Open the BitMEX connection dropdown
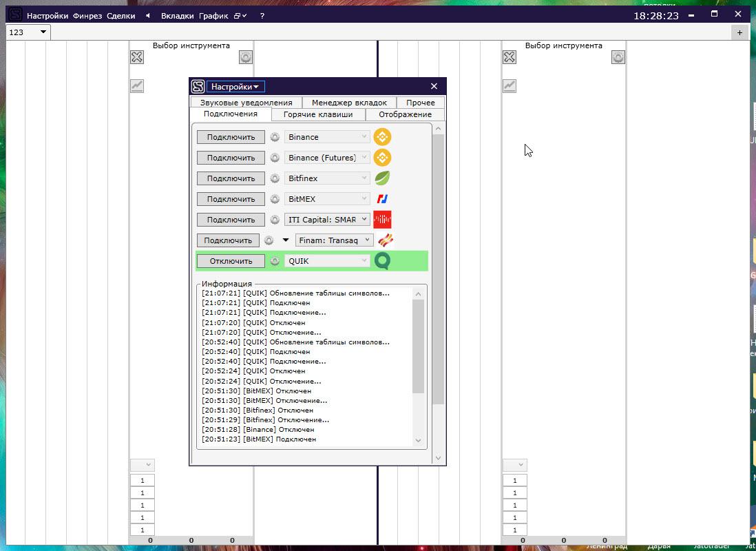Viewport: 756px width, 551px height. [x=327, y=199]
